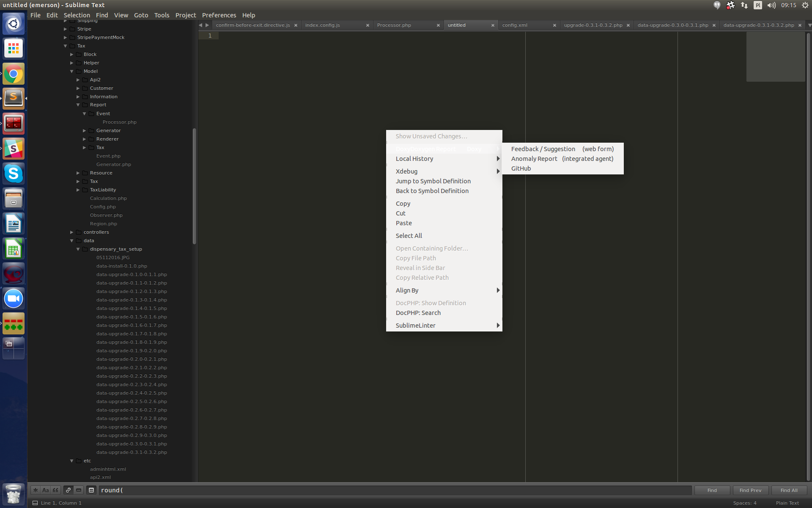Screen dimensions: 812x508
Task: Close the config.xml tab
Action: pos(554,25)
